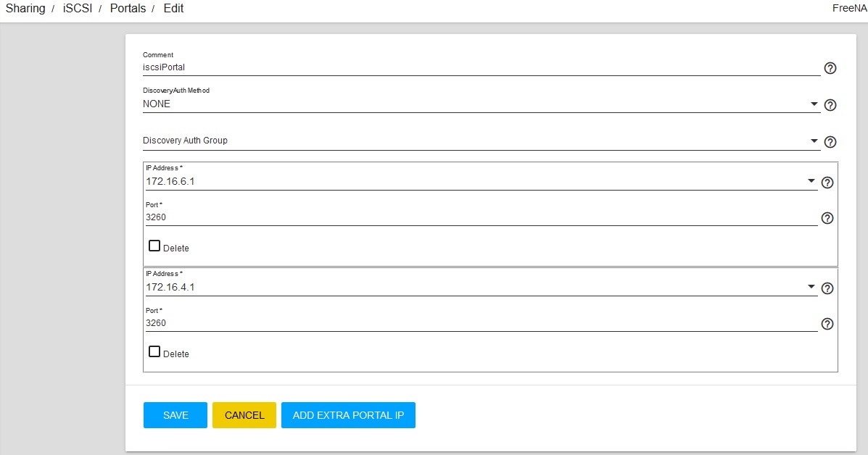The width and height of the screenshot is (868, 455).
Task: Focus the Comment field containing iscsiPortal
Action: (x=481, y=67)
